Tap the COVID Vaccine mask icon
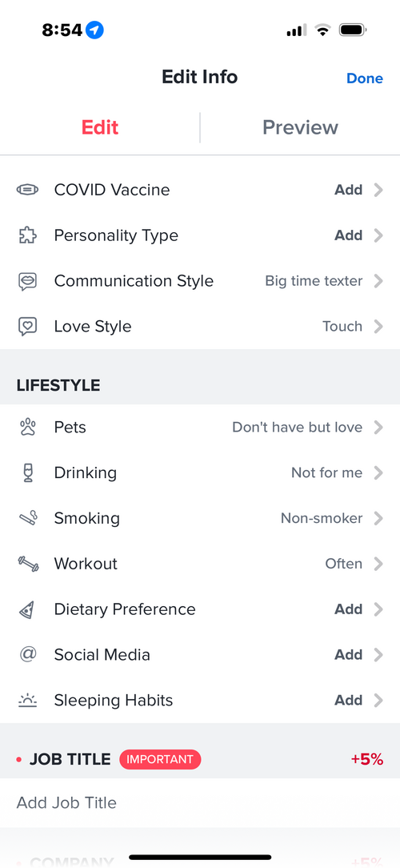 (x=27, y=190)
